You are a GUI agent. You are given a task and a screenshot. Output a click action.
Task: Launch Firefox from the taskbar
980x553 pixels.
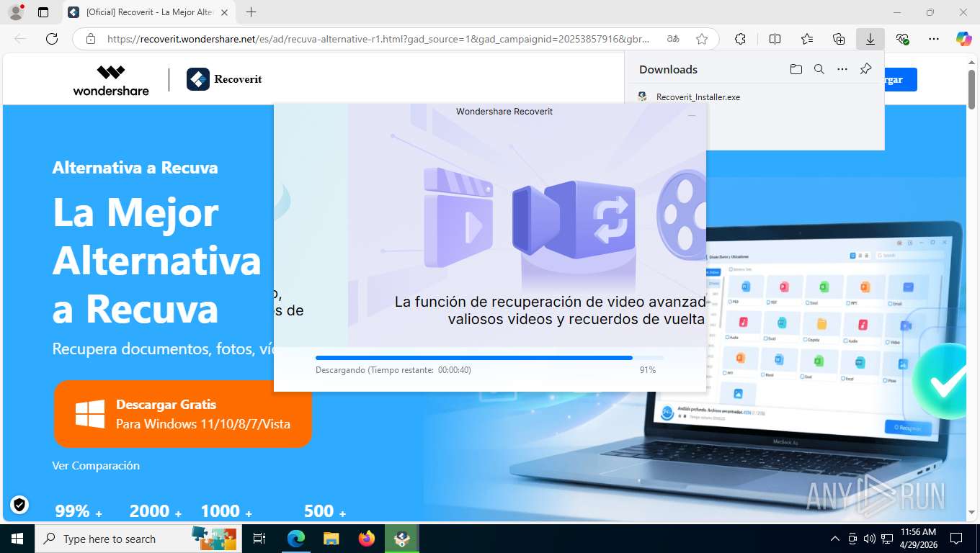click(366, 539)
